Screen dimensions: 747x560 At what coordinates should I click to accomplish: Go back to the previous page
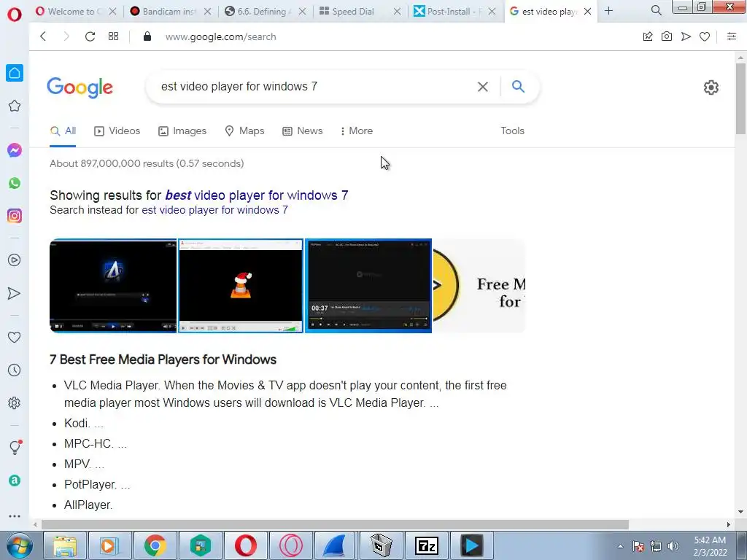click(x=43, y=36)
